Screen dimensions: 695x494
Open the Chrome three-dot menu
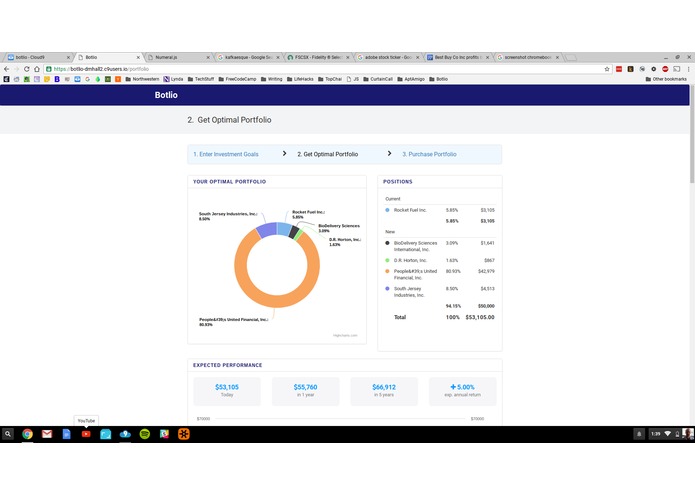pyautogui.click(x=688, y=69)
